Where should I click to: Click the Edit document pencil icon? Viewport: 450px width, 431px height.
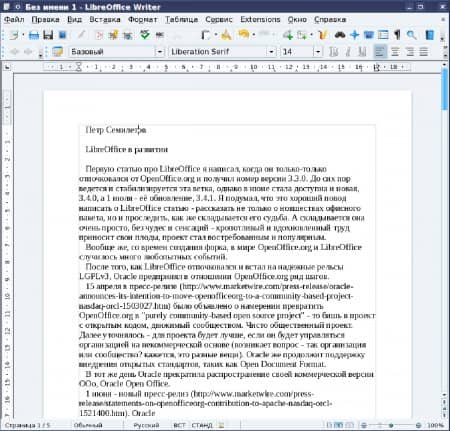coord(81,35)
